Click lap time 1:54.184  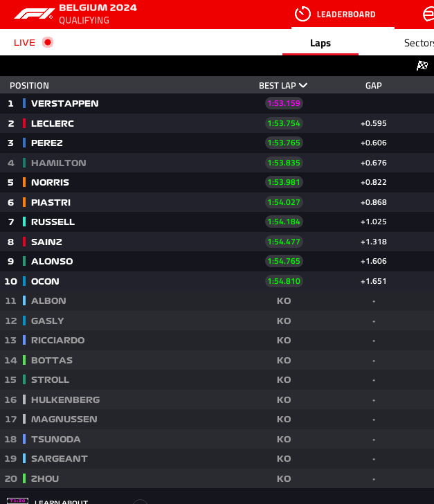[284, 222]
